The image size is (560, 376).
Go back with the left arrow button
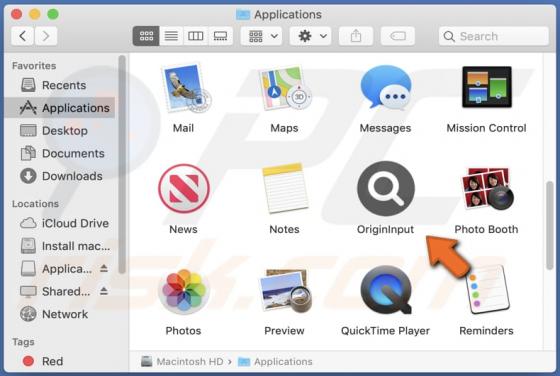click(x=22, y=36)
